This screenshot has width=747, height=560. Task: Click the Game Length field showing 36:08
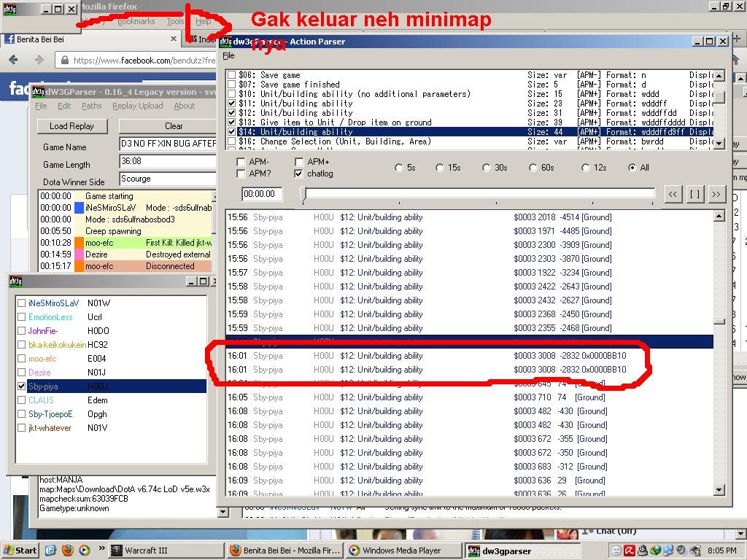point(169,161)
